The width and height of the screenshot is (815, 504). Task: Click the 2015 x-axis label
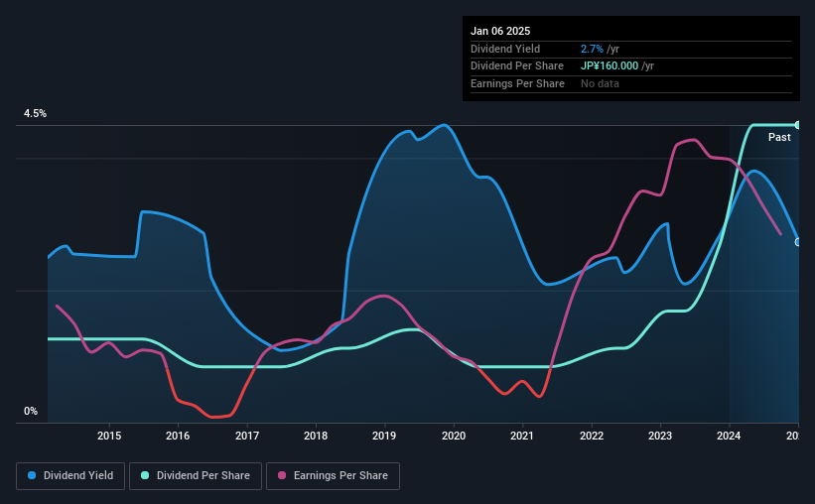109,436
